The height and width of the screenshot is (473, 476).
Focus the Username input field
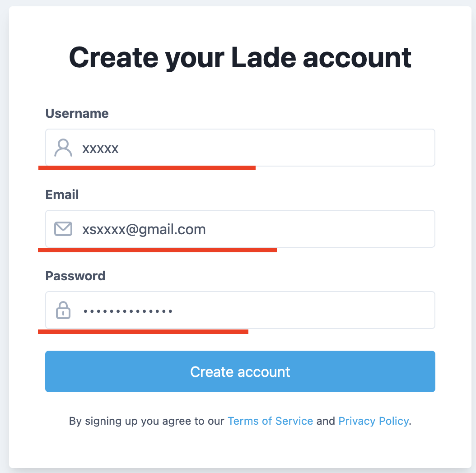271,148
